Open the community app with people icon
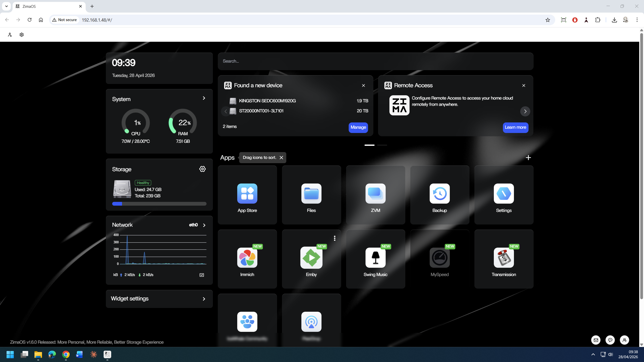Image resolution: width=644 pixels, height=362 pixels. (247, 322)
